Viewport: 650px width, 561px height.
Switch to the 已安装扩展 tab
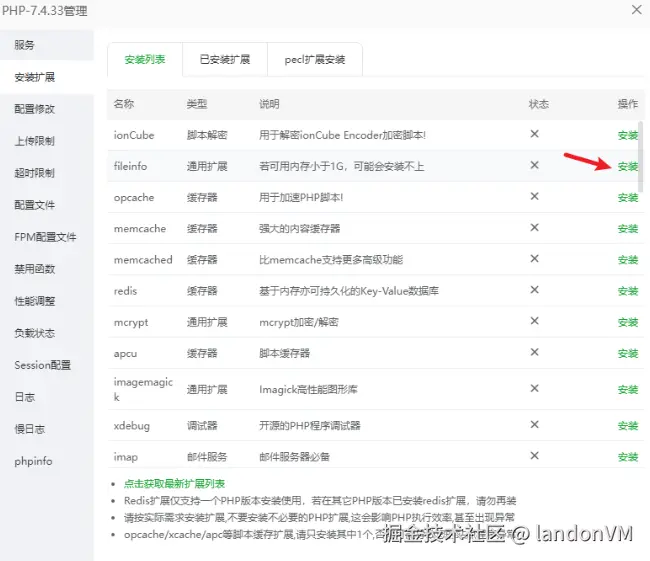pyautogui.click(x=225, y=60)
